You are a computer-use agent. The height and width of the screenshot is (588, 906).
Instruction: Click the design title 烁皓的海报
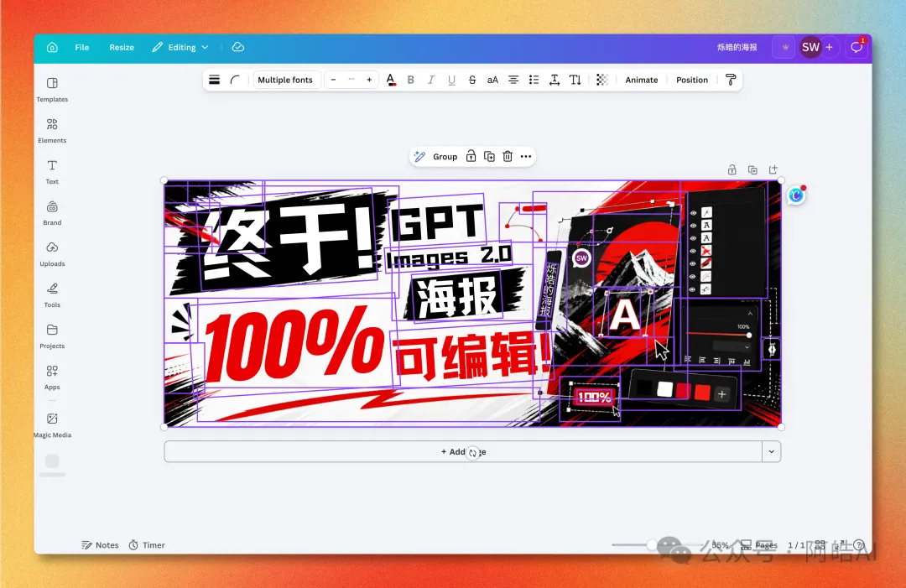coord(737,47)
